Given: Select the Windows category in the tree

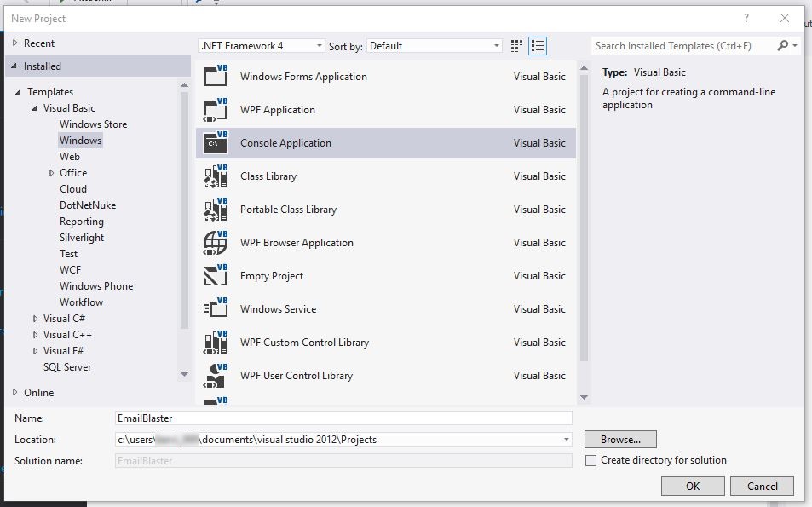Looking at the screenshot, I should click(80, 141).
